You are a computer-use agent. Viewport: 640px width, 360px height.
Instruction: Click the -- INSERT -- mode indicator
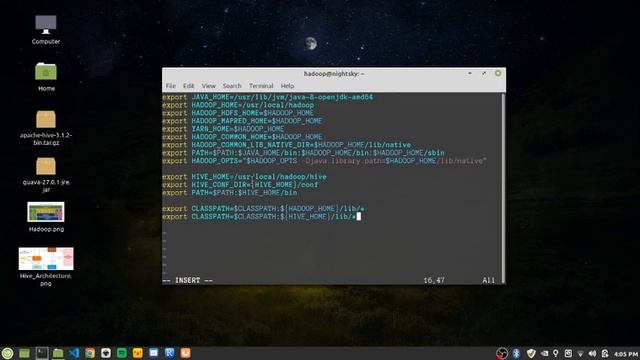tap(188, 280)
